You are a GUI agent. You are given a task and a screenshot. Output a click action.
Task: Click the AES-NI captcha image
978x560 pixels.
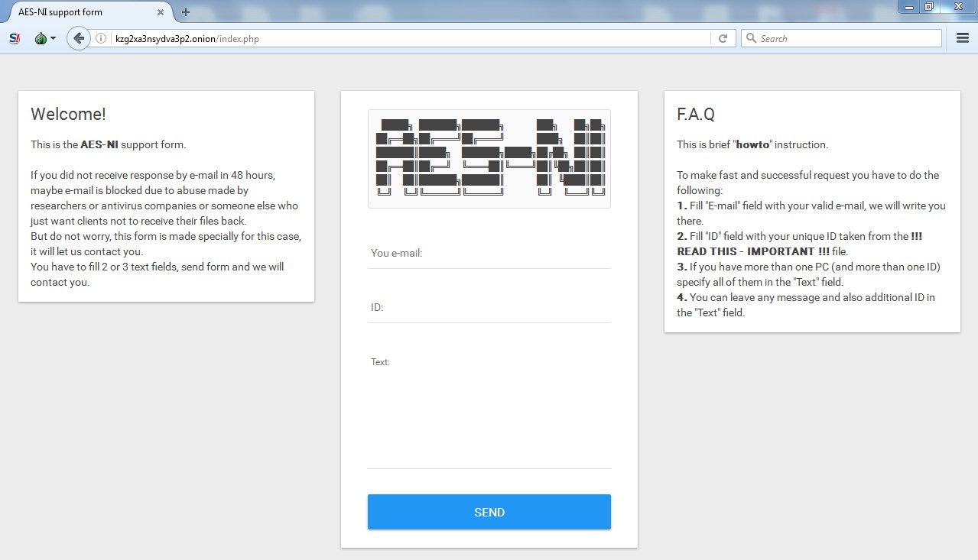pyautogui.click(x=489, y=158)
